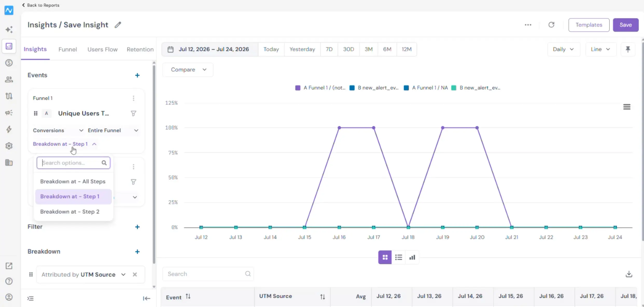Open Funnel 1 kebab menu

tap(134, 98)
